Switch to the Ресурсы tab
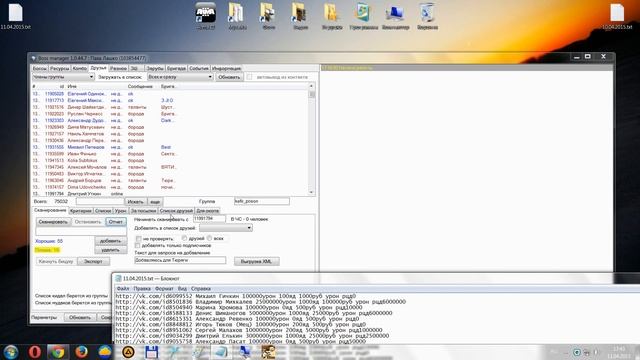Image resolution: width=640 pixels, height=360 pixels. (60, 69)
